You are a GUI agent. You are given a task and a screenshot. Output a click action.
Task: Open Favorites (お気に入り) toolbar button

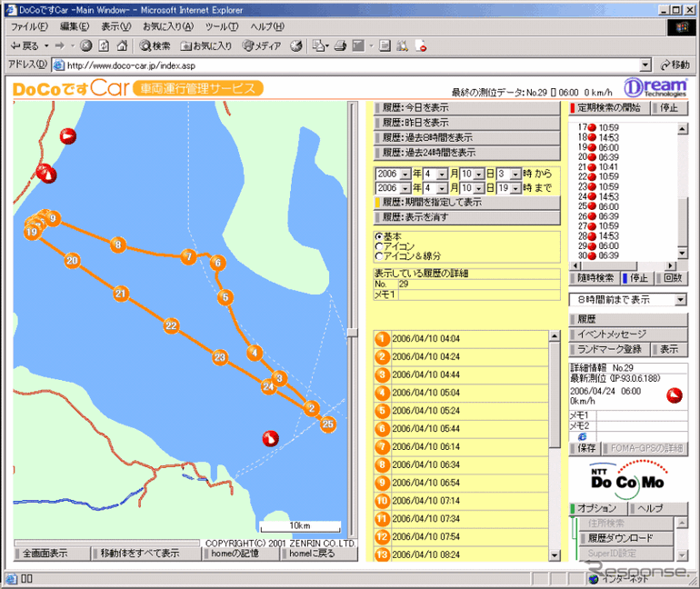(206, 45)
